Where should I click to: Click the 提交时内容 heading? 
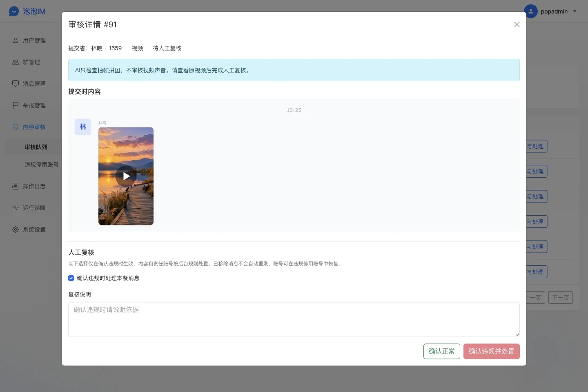[x=85, y=91]
